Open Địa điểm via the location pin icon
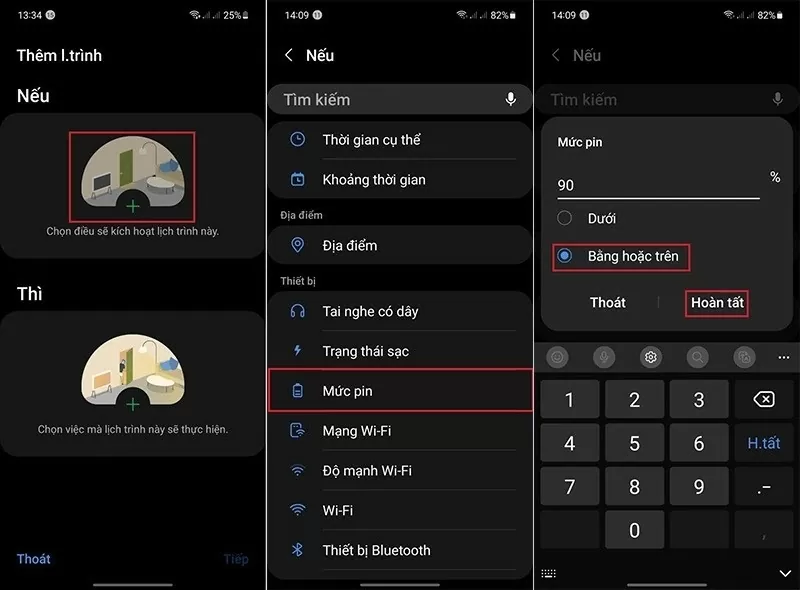 (297, 245)
